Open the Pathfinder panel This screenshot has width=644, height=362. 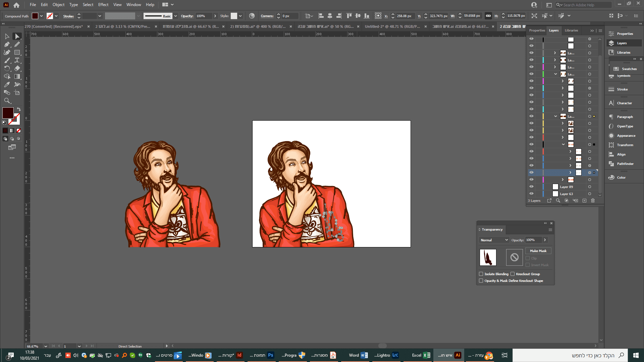pyautogui.click(x=625, y=164)
